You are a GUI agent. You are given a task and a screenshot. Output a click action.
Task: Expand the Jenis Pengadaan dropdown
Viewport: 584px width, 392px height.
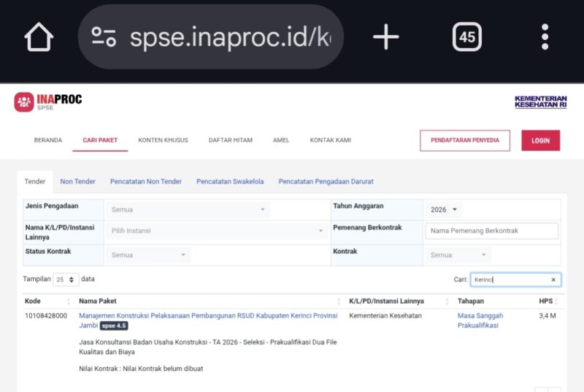187,210
